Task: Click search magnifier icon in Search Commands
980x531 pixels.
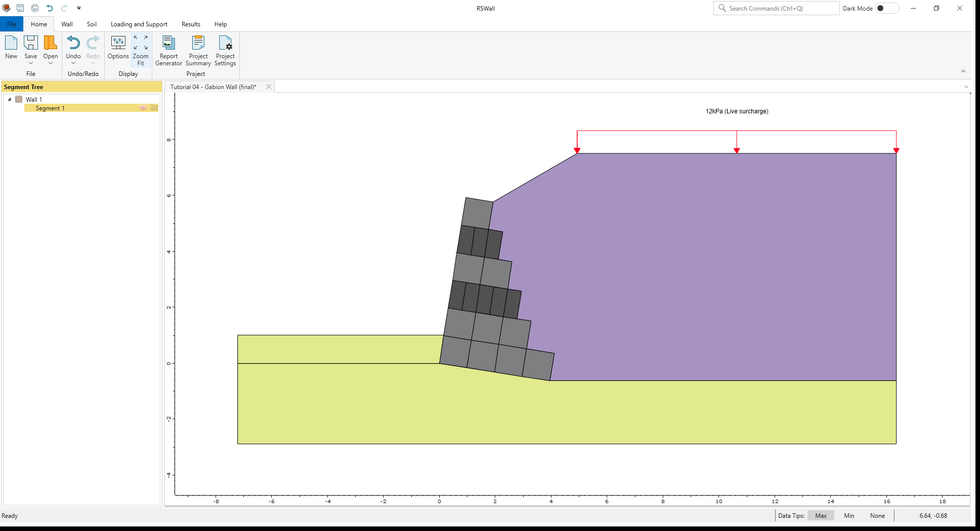Action: 722,8
